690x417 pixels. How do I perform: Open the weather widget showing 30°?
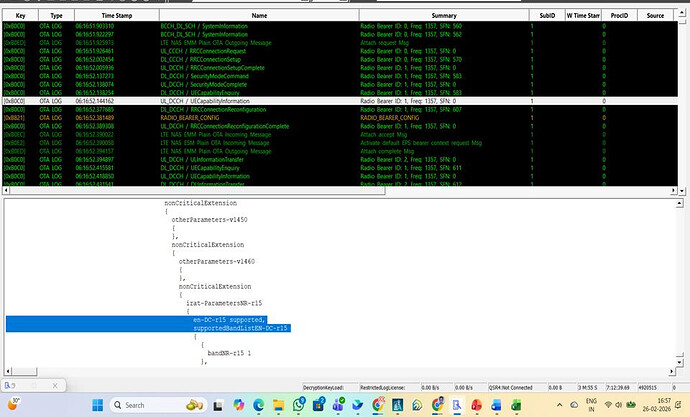pos(12,404)
